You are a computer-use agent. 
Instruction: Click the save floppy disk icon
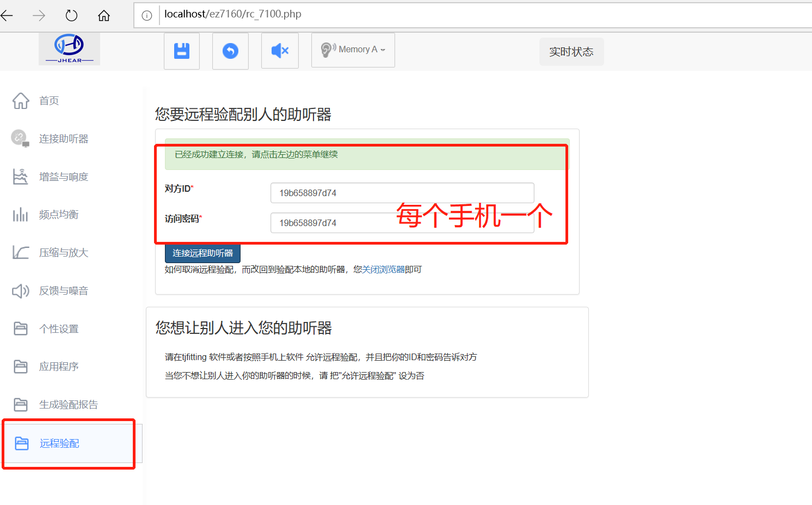click(x=182, y=51)
